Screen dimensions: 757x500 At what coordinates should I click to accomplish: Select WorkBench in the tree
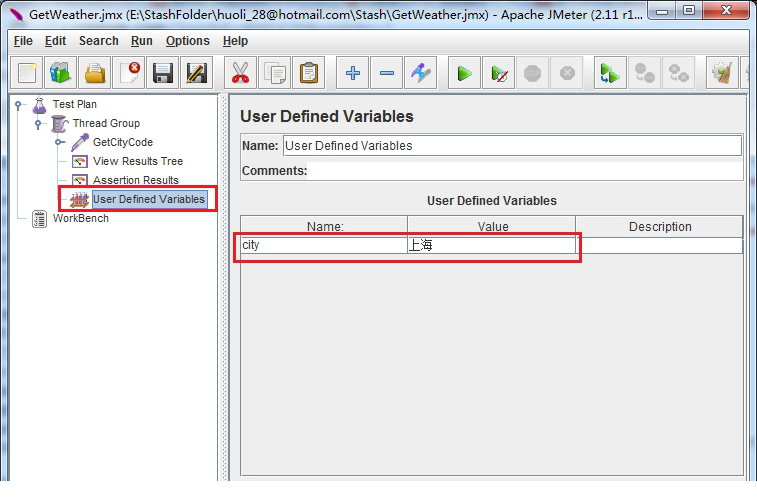pyautogui.click(x=81, y=218)
